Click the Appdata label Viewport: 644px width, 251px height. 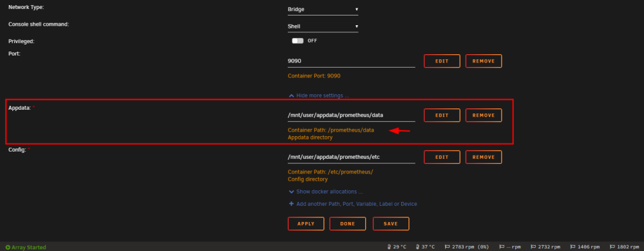[20, 108]
